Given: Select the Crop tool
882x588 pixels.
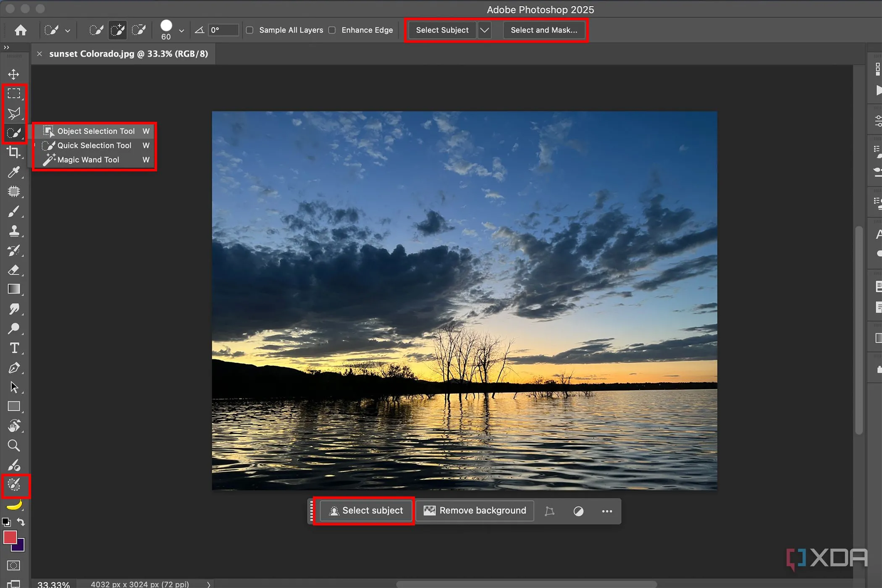Looking at the screenshot, I should [x=14, y=152].
